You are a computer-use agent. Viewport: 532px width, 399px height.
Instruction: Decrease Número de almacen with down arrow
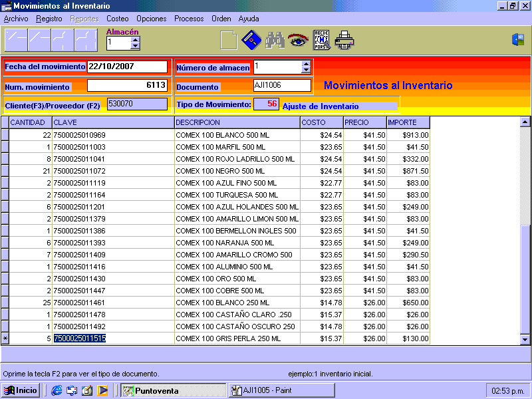(x=306, y=70)
